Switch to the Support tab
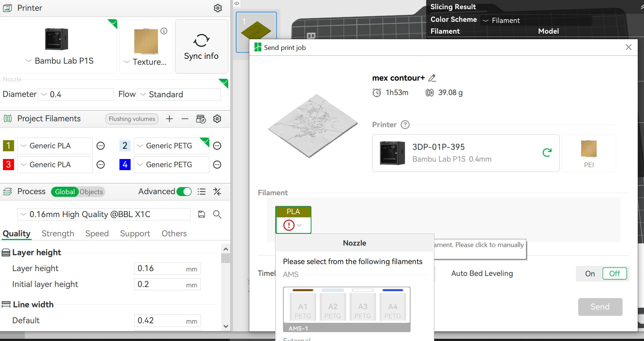644x341 pixels. point(135,234)
